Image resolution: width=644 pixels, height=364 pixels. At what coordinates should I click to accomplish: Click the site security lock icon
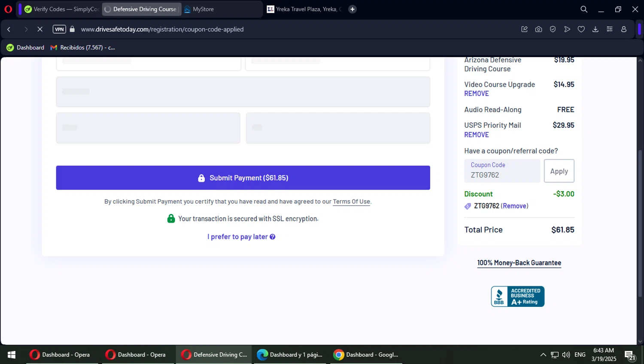tap(72, 29)
